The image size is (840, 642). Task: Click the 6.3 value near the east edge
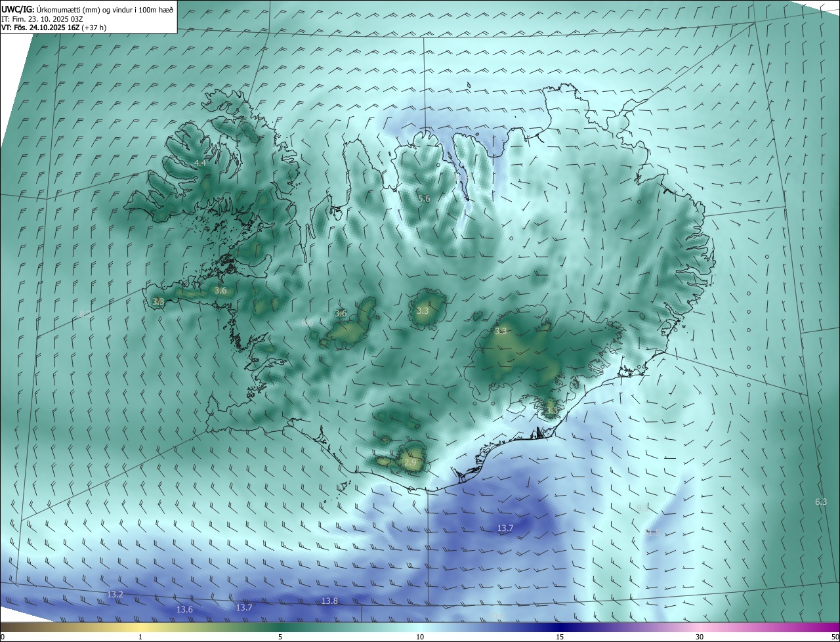(x=821, y=502)
